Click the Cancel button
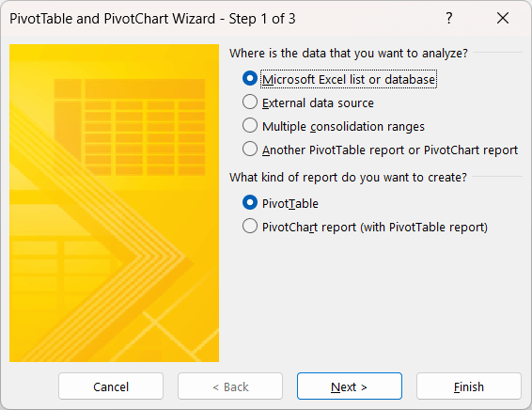Screen dimensions: 532x410 [111, 386]
